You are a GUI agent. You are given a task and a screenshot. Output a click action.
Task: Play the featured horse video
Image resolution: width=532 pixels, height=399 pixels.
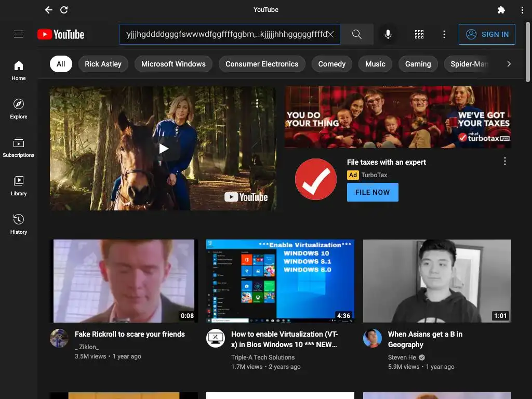163,148
